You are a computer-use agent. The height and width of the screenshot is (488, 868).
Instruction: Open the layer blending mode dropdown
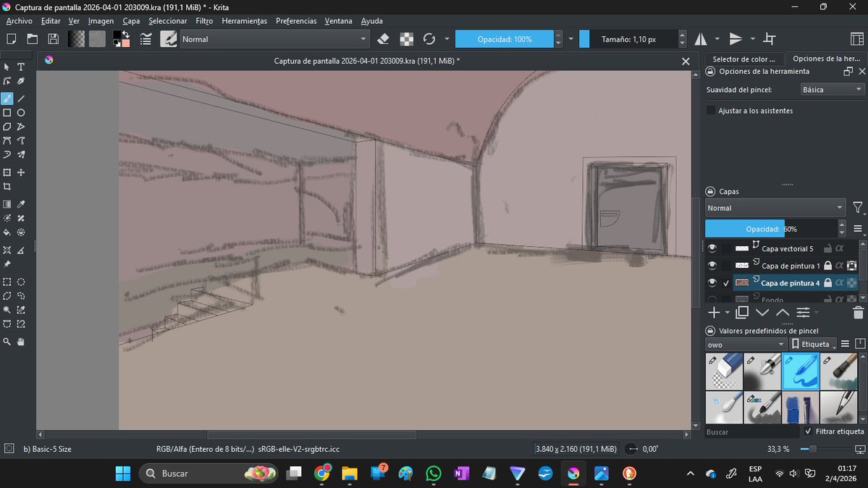point(775,208)
